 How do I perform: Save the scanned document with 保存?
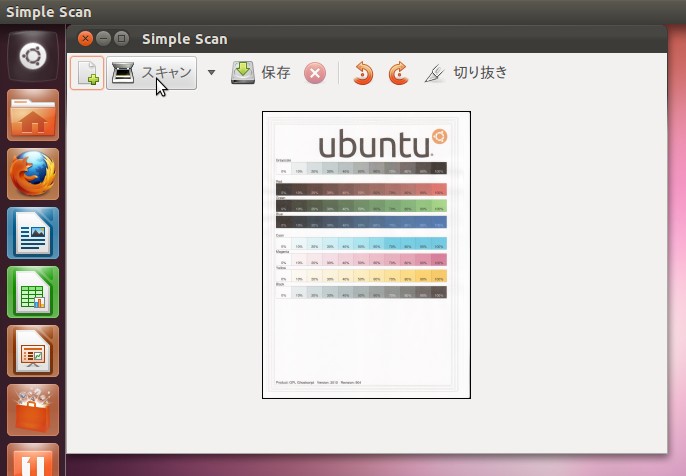click(x=261, y=73)
